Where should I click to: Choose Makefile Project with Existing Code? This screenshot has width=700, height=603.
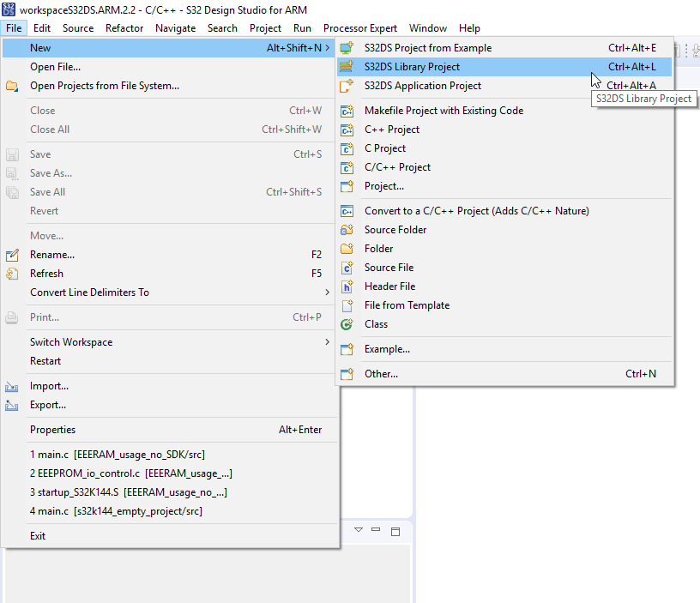(504, 111)
